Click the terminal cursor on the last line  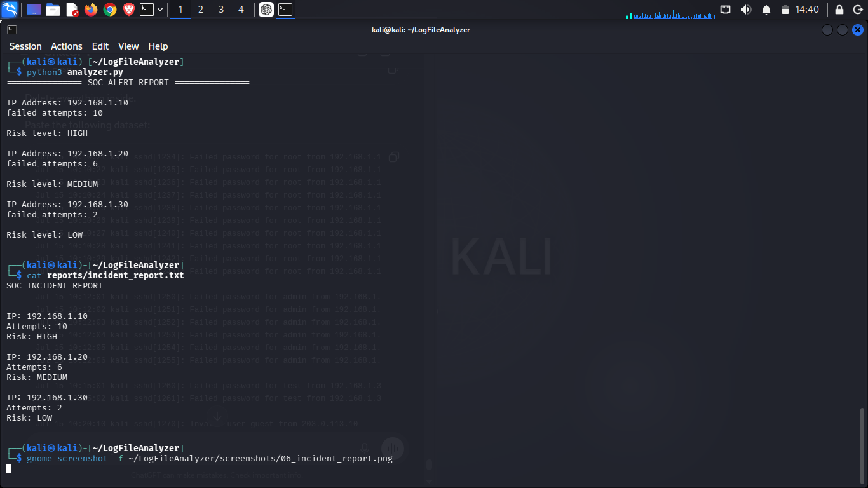click(x=9, y=468)
